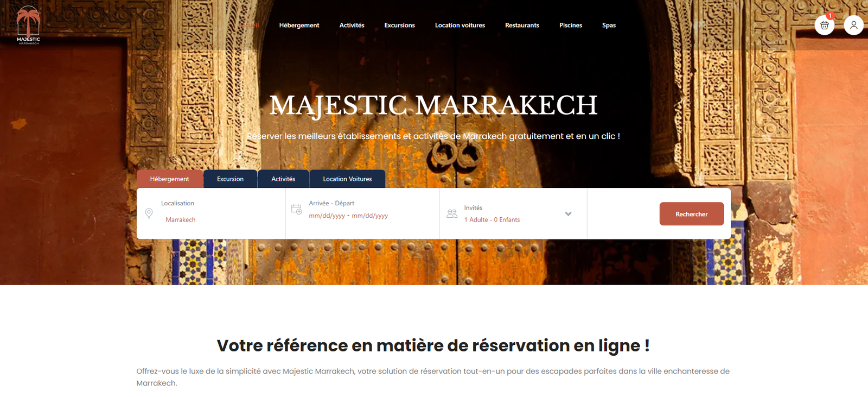Open the Piscines menu link
This screenshot has width=868, height=397.
point(571,25)
